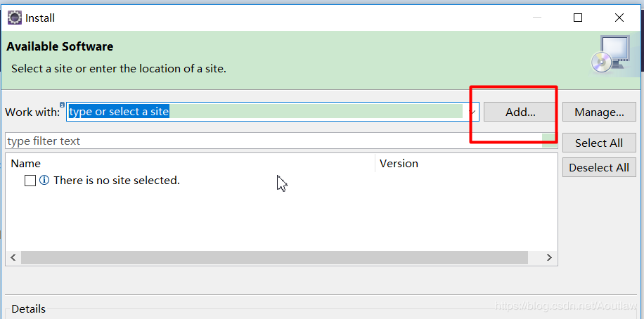
Task: Click the small info decorator beside Work with
Action: click(62, 105)
